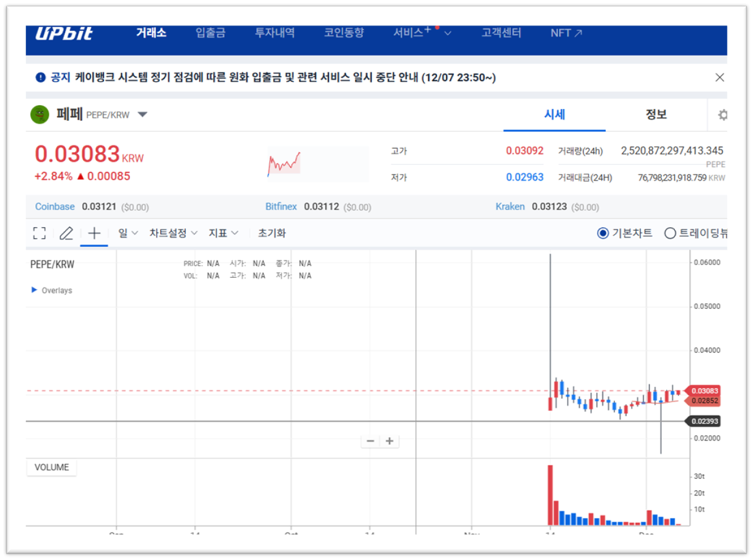Click the current price 0.03083
The height and width of the screenshot is (560, 753).
[x=77, y=153]
